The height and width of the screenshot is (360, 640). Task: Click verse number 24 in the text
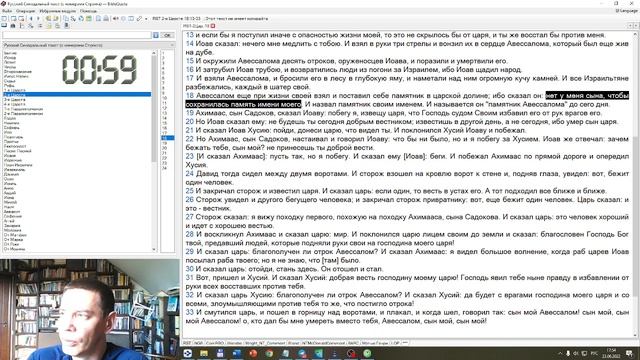pyautogui.click(x=189, y=174)
